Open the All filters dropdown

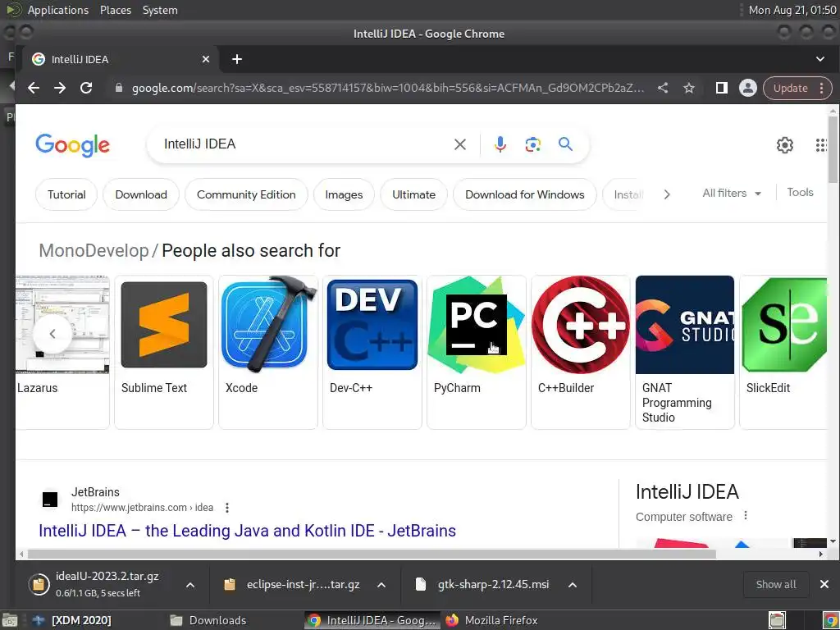[x=731, y=193]
